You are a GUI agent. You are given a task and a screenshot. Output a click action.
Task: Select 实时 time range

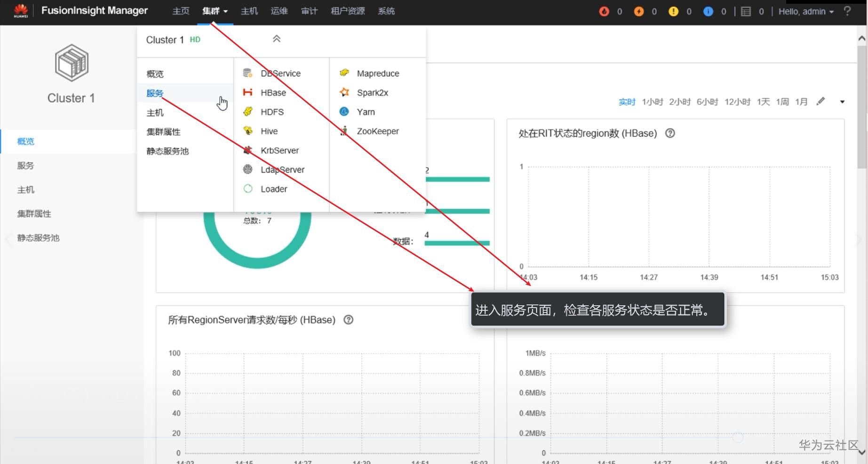(x=627, y=102)
